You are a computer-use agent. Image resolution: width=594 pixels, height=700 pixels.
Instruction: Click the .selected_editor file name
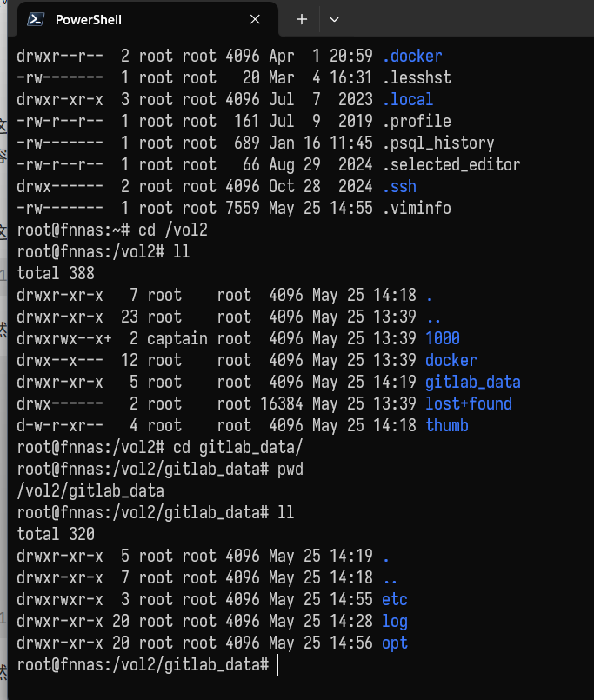tap(451, 164)
